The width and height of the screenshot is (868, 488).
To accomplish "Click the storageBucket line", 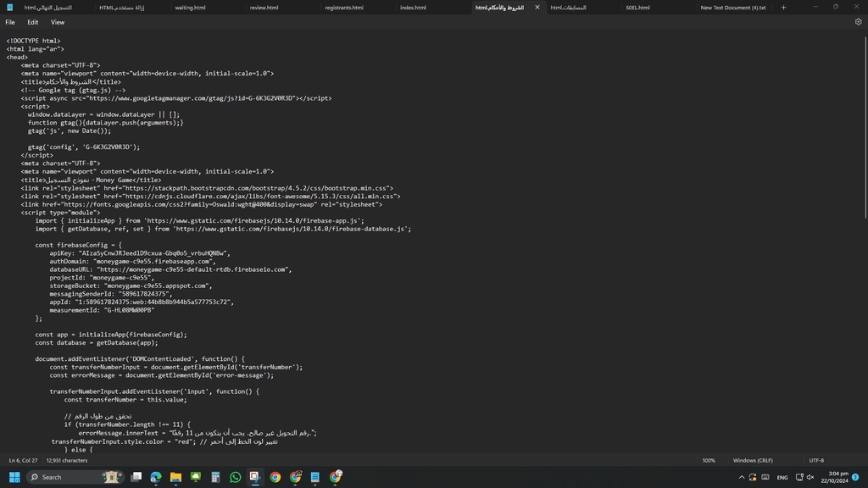I will 131,286.
